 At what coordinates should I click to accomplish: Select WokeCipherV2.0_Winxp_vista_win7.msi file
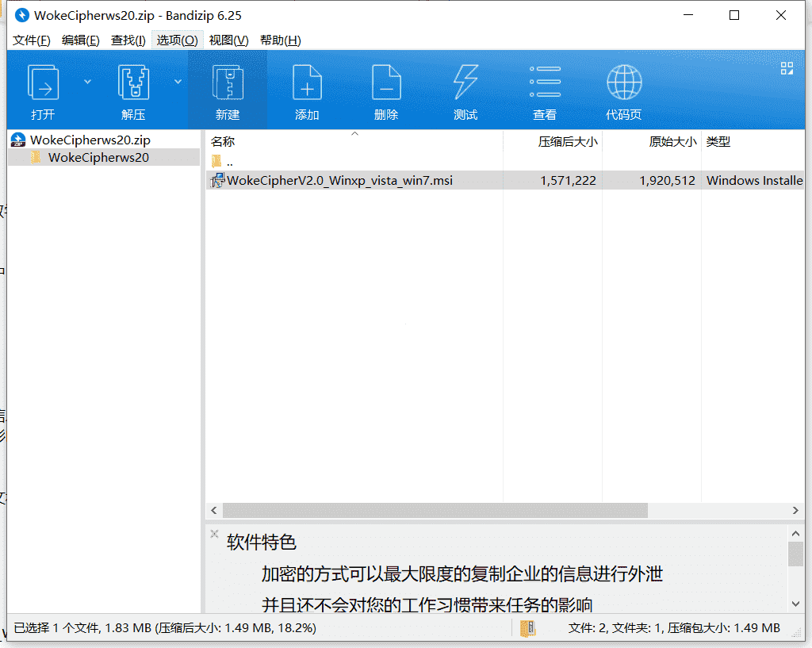(x=339, y=180)
